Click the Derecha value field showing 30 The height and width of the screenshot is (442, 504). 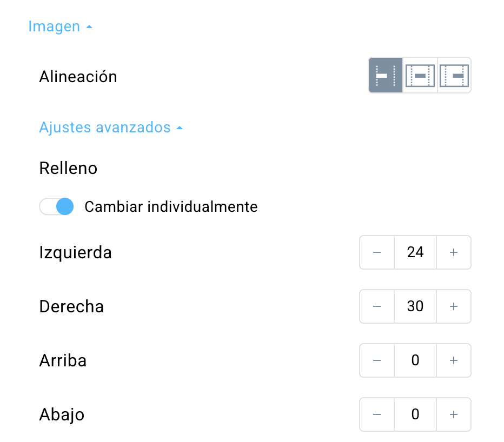coord(415,306)
